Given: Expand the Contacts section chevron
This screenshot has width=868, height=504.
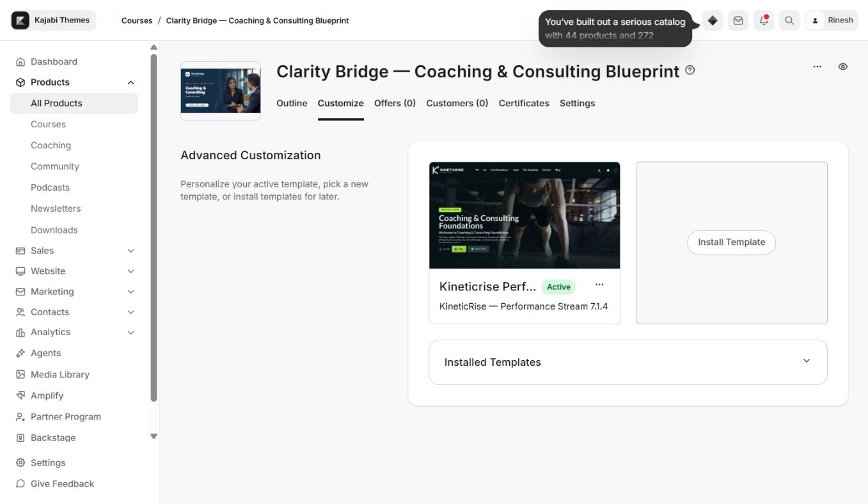Looking at the screenshot, I should pyautogui.click(x=130, y=312).
